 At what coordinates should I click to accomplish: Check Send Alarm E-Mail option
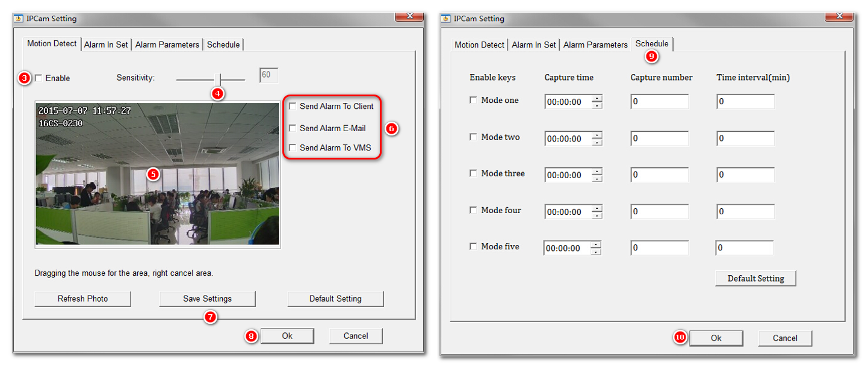coord(293,128)
